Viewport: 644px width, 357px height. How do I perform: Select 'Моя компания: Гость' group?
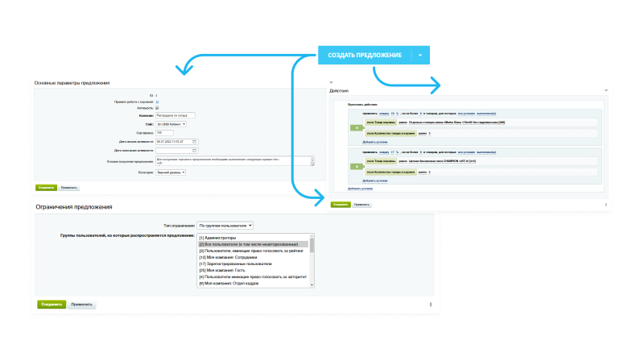(x=254, y=270)
